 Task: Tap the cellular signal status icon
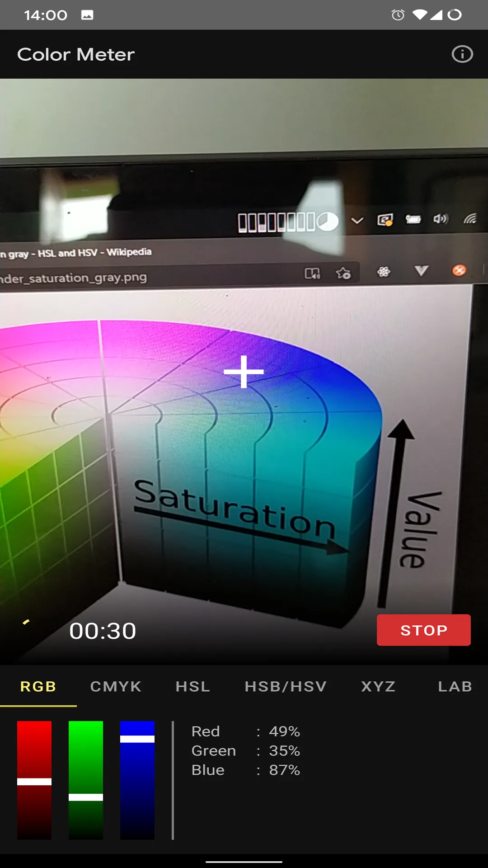pyautogui.click(x=436, y=15)
